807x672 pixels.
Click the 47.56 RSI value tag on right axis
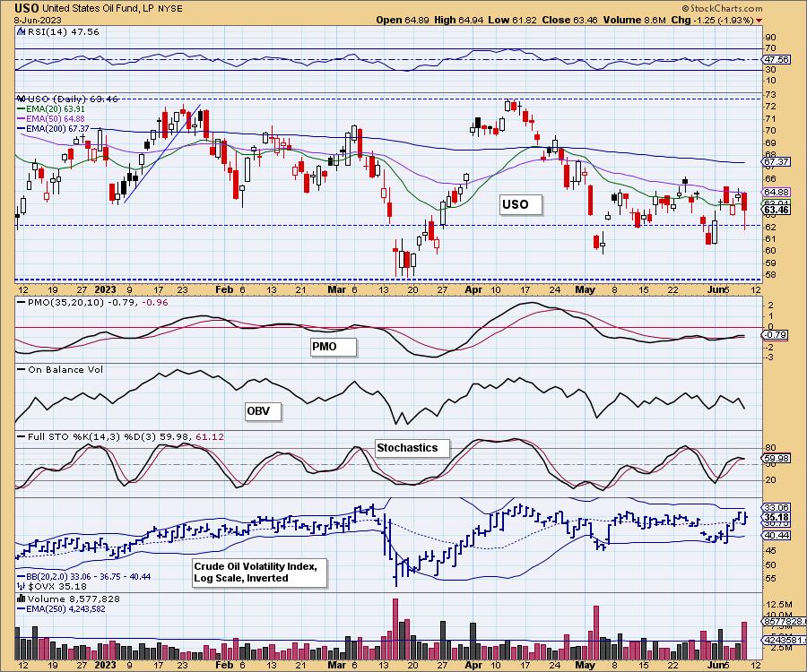tap(777, 60)
